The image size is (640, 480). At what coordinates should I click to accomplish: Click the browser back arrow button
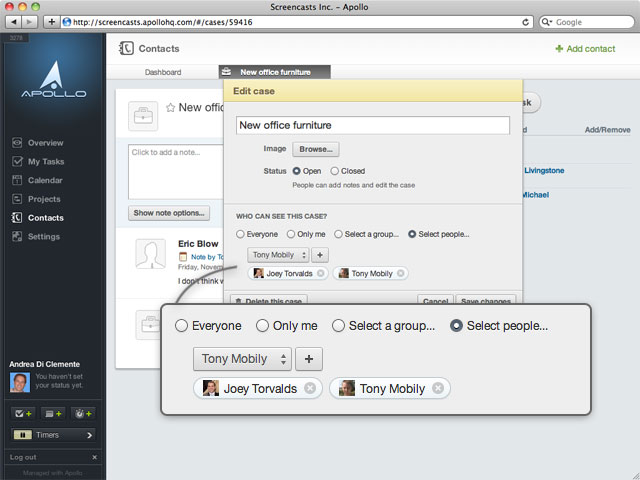click(14, 22)
